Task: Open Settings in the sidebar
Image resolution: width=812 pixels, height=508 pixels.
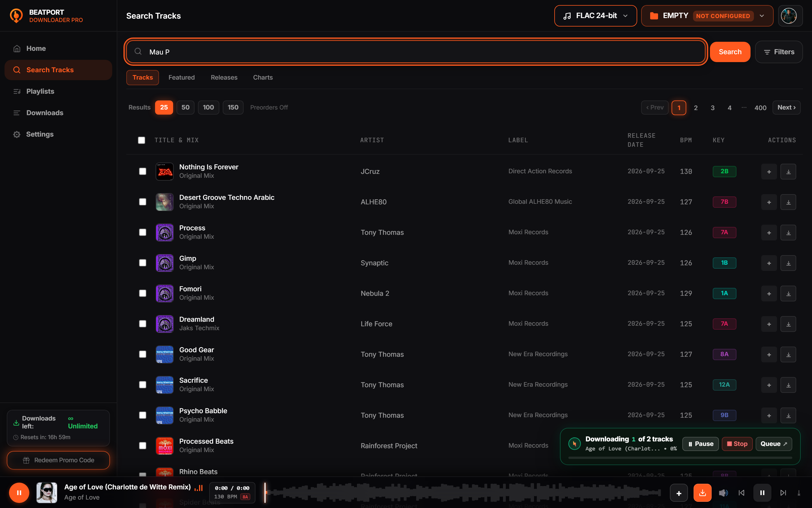Action: coord(58,134)
